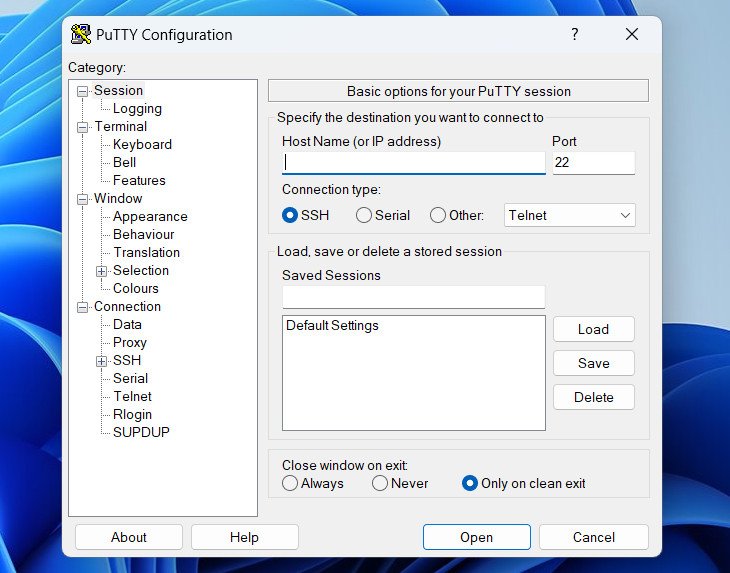Open the Keyboard settings category
This screenshot has height=573, width=730.
(142, 144)
